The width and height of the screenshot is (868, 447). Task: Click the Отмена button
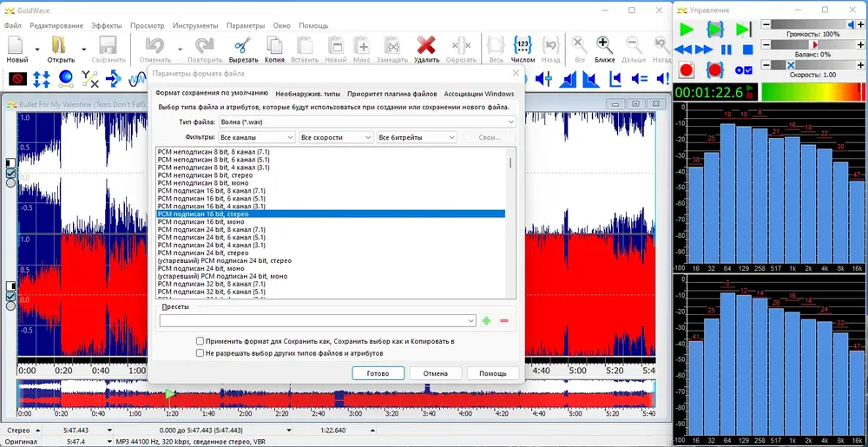[x=435, y=373]
